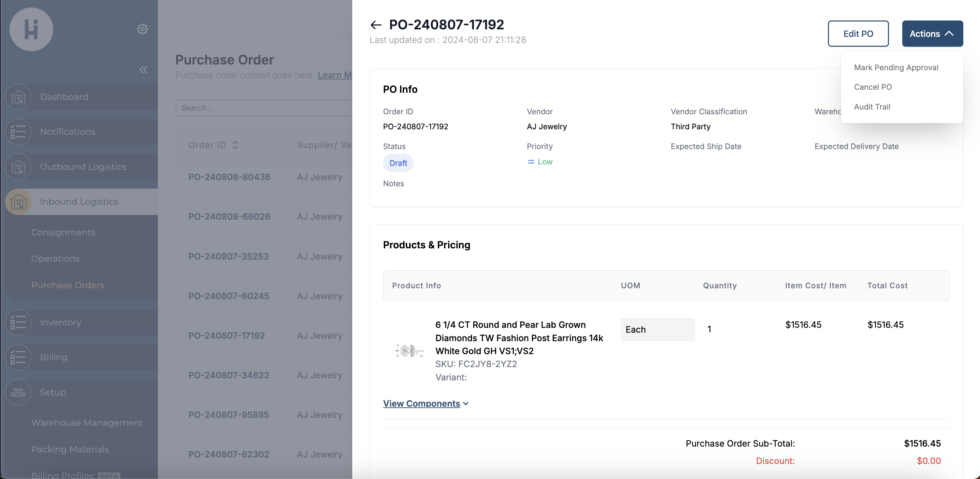Click the Outbound Logistics warehouse icon
The image size is (980, 479).
pos(18,167)
